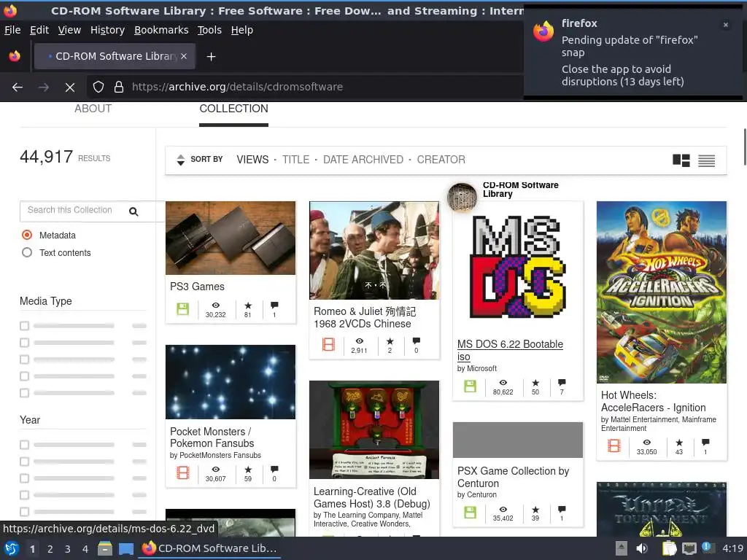
Task: Click the software icon on MS DOS 6.22 card
Action: 471,386
